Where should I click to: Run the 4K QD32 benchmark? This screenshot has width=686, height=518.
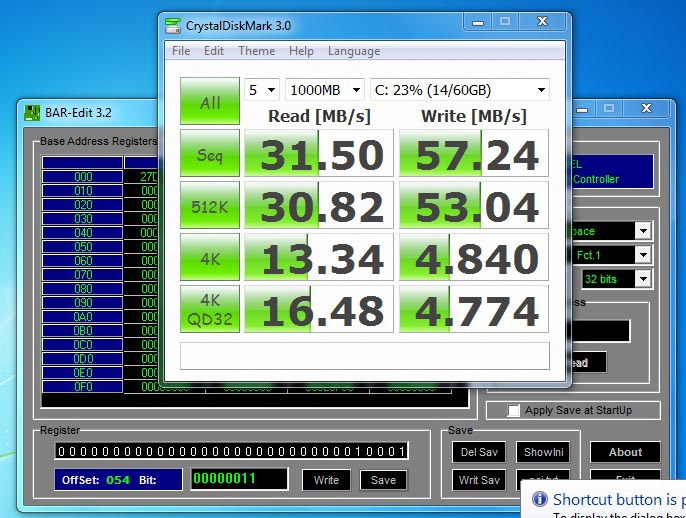click(x=210, y=310)
